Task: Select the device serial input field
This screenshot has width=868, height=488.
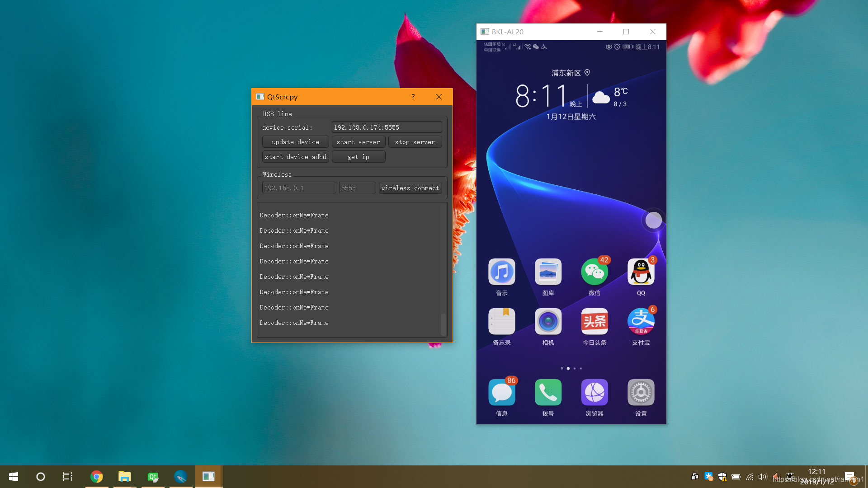Action: tap(387, 127)
